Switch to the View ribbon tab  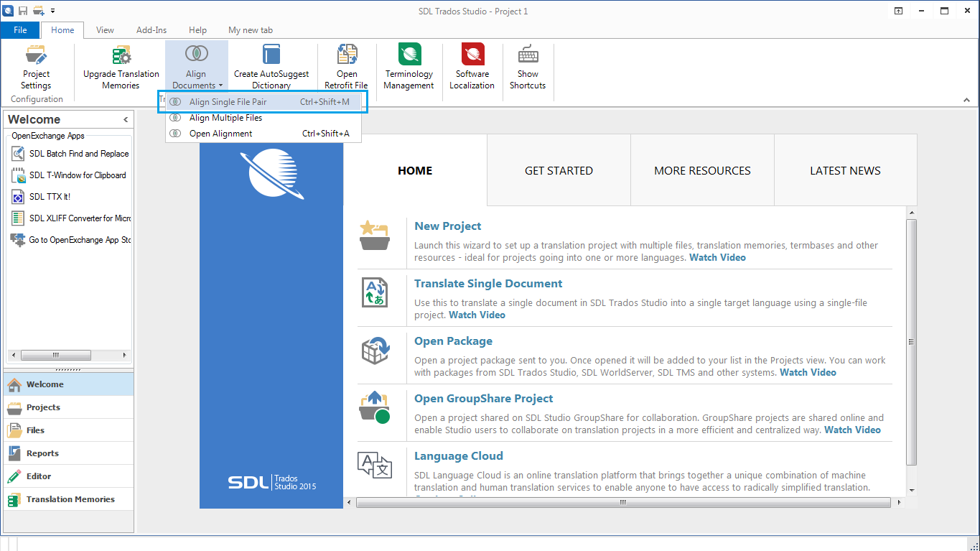[x=105, y=30]
